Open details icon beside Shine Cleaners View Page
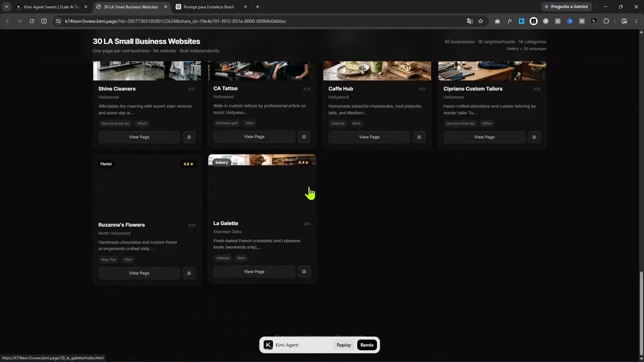Screen dimensions: 644x362 click(189, 137)
